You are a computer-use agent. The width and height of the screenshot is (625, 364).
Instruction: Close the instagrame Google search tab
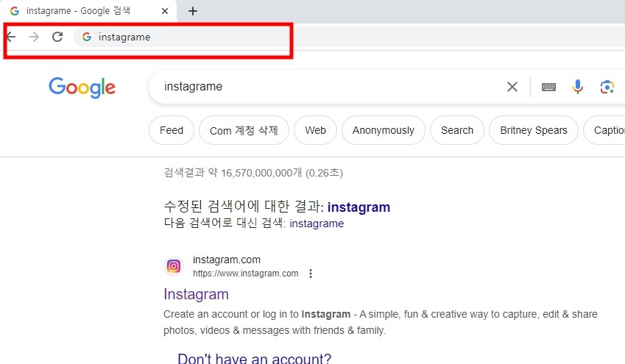(165, 11)
